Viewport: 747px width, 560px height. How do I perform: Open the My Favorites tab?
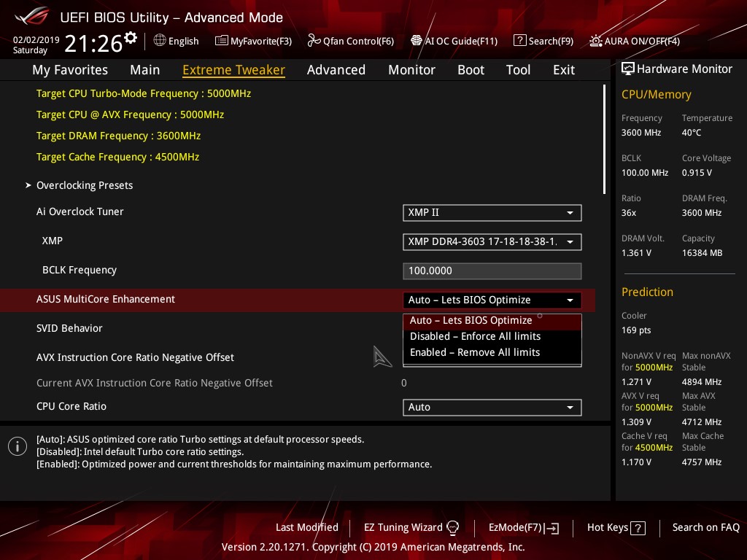point(70,70)
